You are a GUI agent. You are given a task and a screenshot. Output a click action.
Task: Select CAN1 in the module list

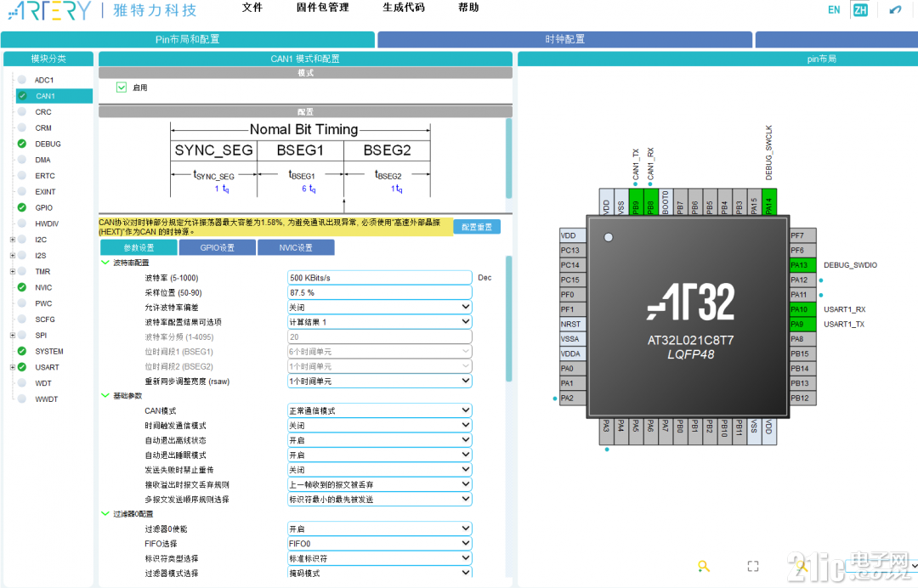[54, 96]
